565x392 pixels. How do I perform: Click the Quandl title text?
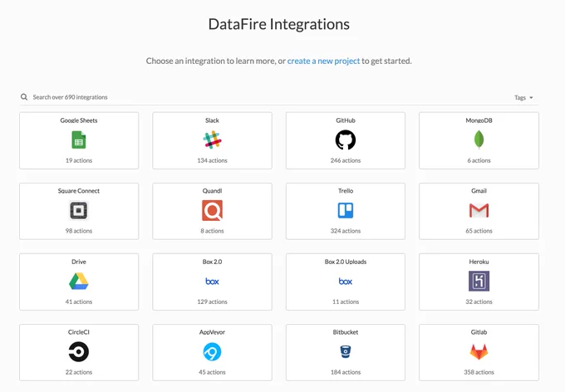click(212, 191)
